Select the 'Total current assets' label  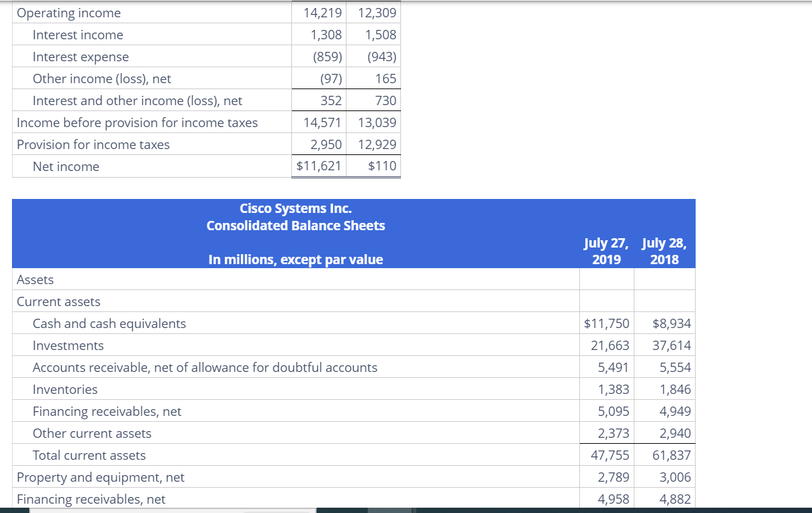pos(89,455)
